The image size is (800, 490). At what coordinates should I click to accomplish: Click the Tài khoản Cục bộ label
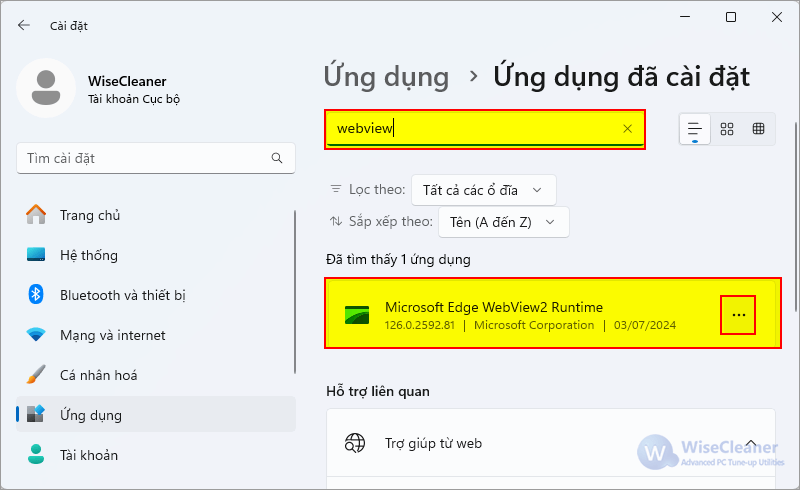point(134,99)
